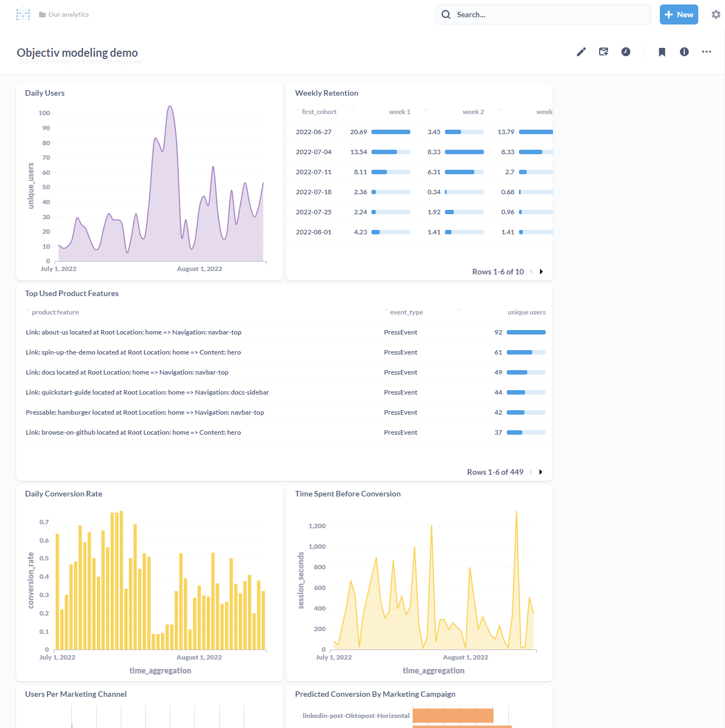
Task: Click the New button
Action: [x=679, y=14]
